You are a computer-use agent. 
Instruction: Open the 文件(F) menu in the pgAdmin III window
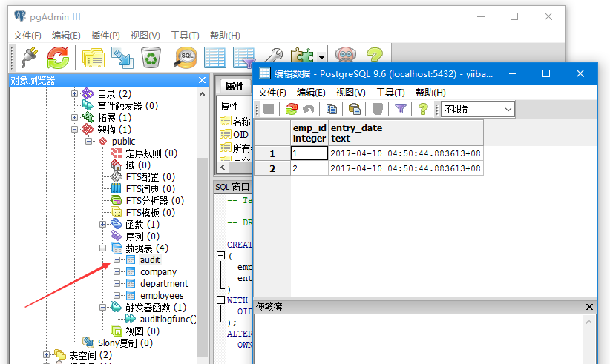pos(27,36)
